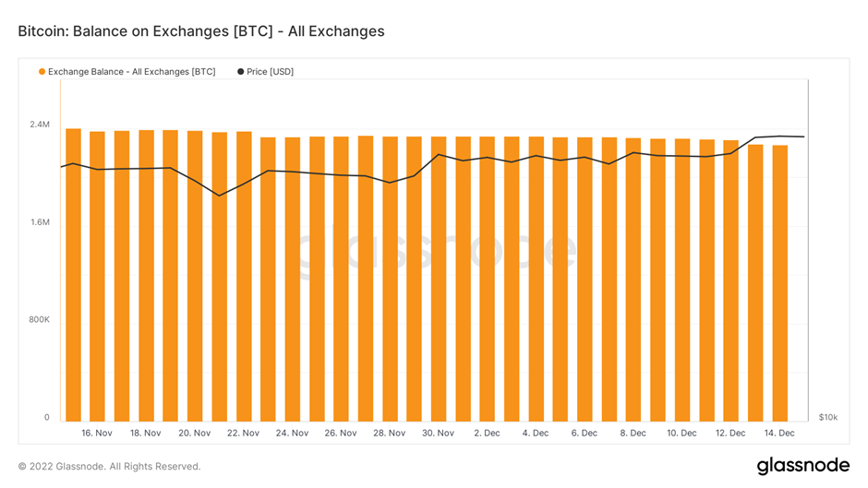Click the orange bar above 4. Dec

click(x=536, y=277)
